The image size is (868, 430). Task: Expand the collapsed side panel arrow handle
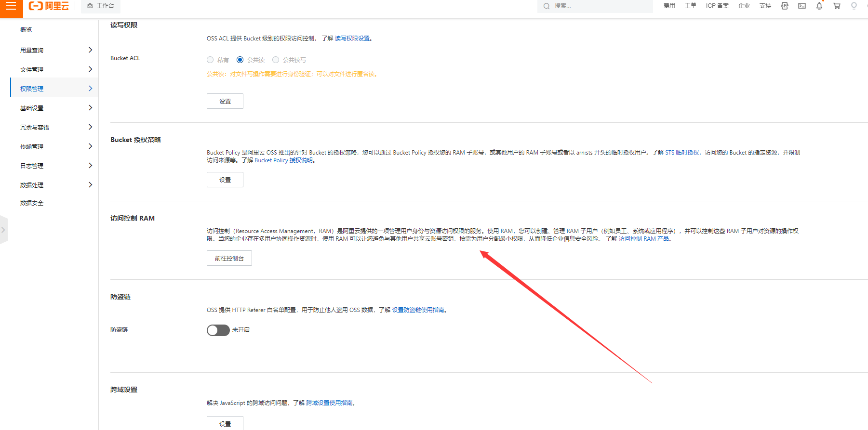click(x=3, y=230)
